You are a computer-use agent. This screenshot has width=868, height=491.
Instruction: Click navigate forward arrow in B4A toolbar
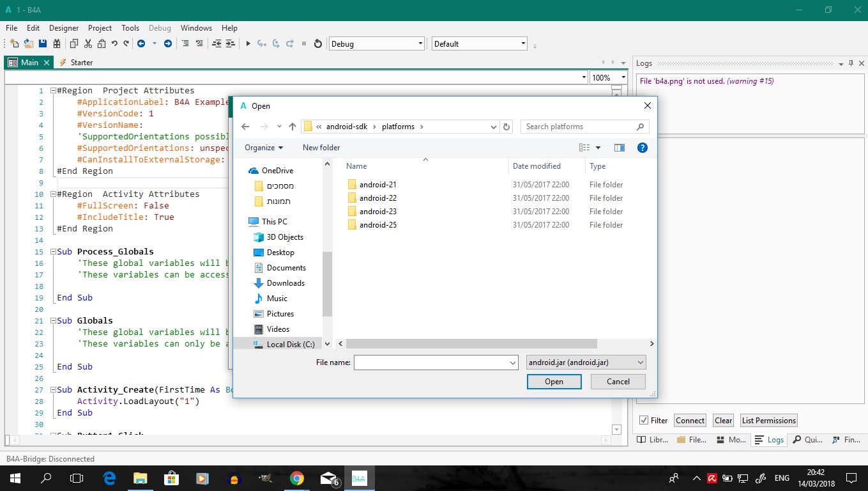pos(168,43)
